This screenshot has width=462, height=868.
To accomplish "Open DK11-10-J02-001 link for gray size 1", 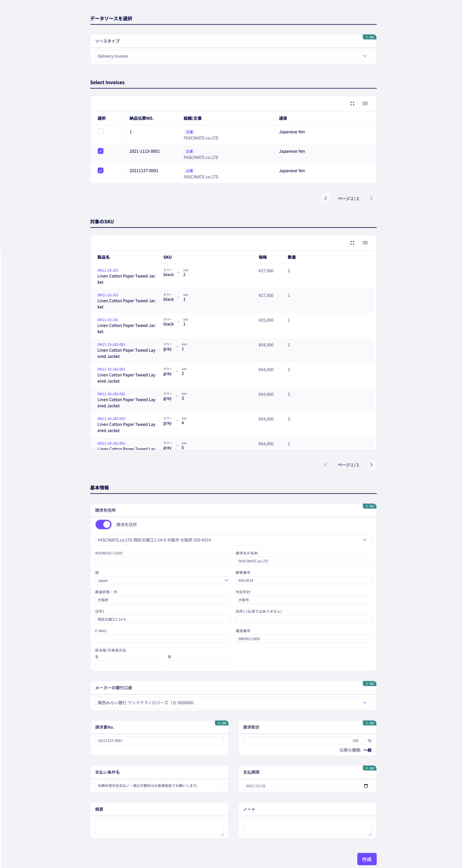I will pyautogui.click(x=111, y=344).
